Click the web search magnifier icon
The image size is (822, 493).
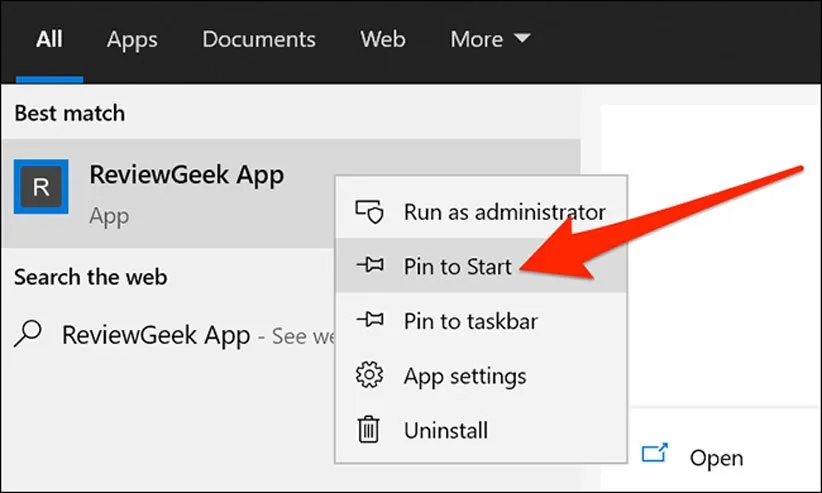(30, 333)
